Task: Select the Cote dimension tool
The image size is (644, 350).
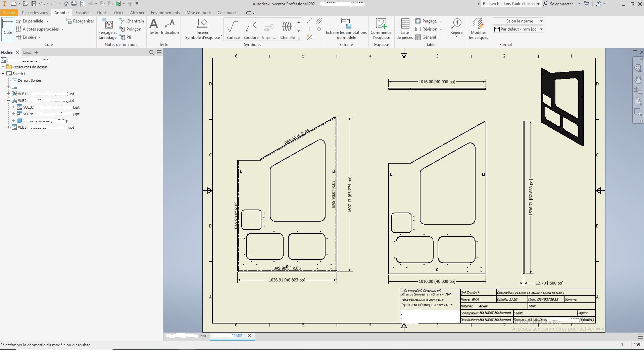Action: (8, 29)
